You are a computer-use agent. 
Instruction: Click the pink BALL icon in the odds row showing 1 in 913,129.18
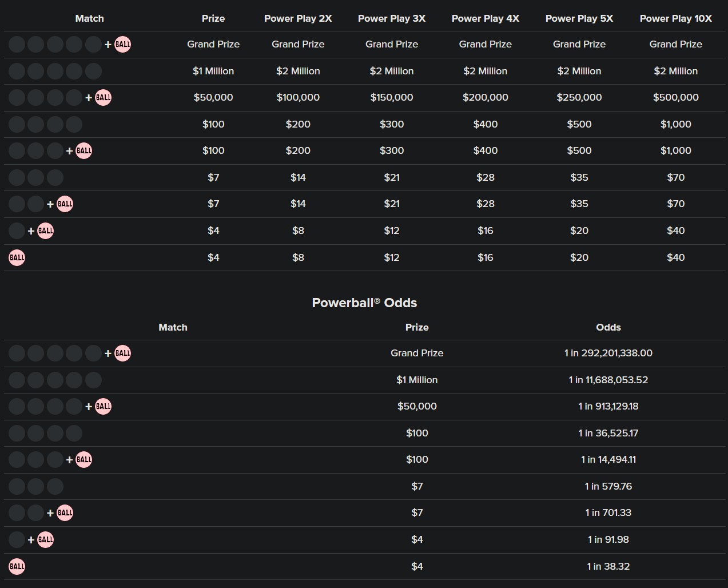(x=103, y=406)
